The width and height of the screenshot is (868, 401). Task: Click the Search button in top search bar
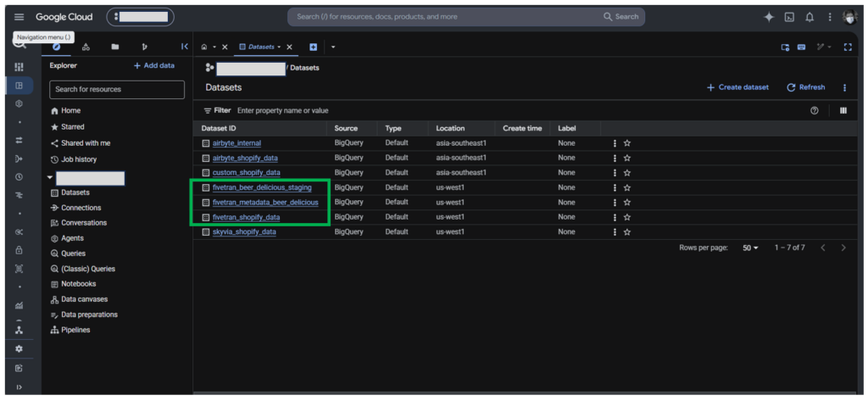click(620, 17)
